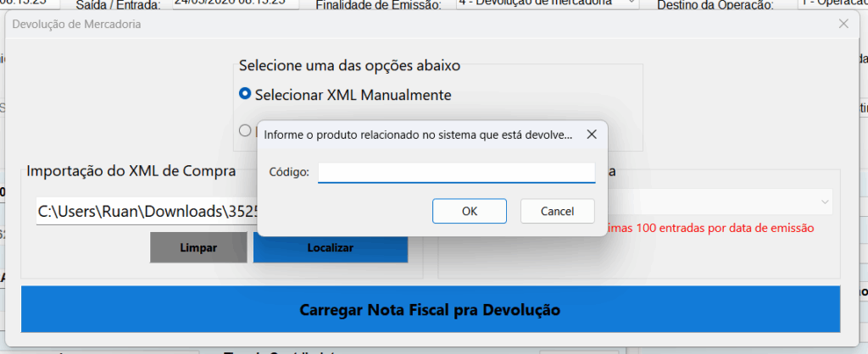Viewport: 868px width, 354px height.
Task: Click the Localizar button
Action: (330, 247)
